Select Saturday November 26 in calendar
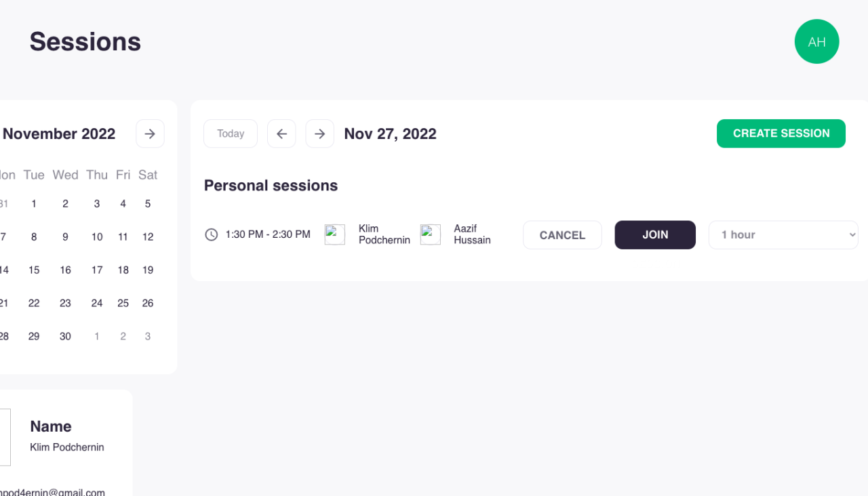Screen dimensions: 868x496 pos(148,303)
